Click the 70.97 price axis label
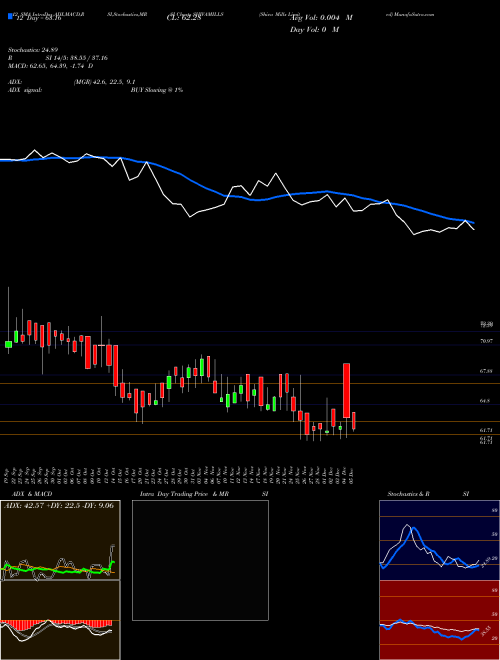The image size is (500, 660). tap(487, 341)
